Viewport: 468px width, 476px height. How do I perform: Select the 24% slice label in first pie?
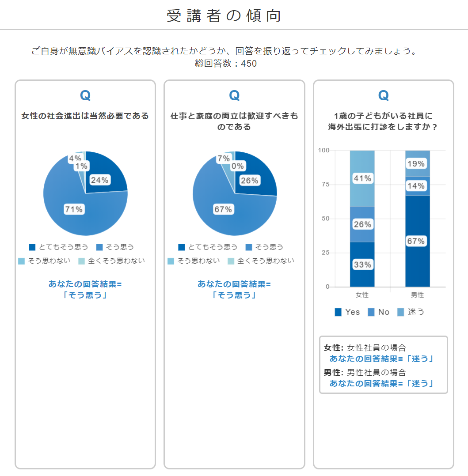[100, 180]
